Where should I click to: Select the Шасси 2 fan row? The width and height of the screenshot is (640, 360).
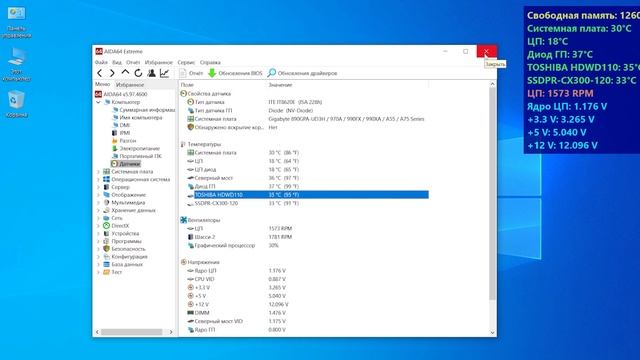[308, 237]
